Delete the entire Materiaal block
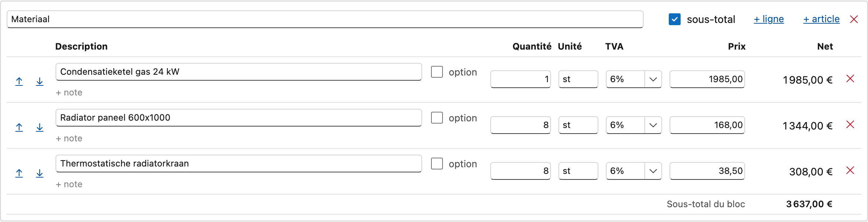 click(x=854, y=19)
